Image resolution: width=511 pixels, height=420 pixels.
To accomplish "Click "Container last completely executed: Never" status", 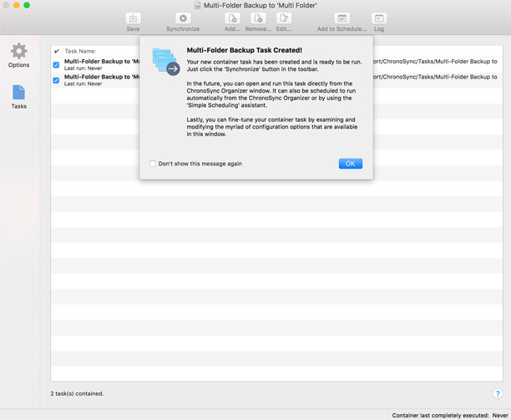I will coord(450,415).
